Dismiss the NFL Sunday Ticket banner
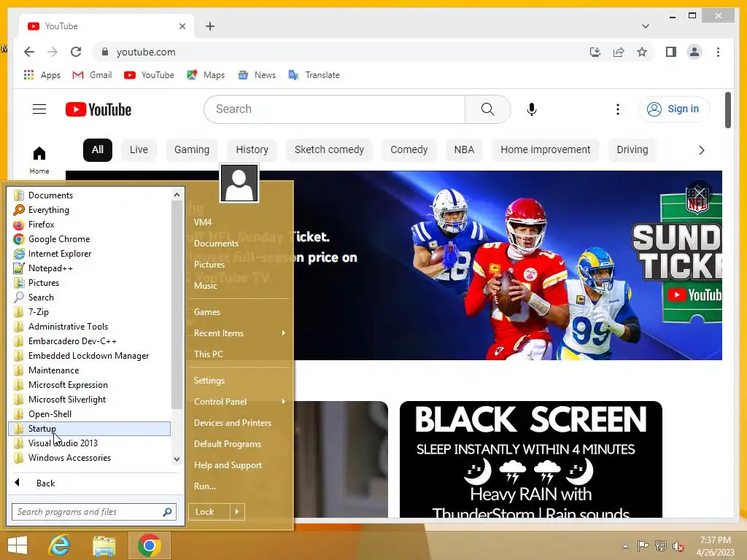Image resolution: width=747 pixels, height=560 pixels. point(699,192)
